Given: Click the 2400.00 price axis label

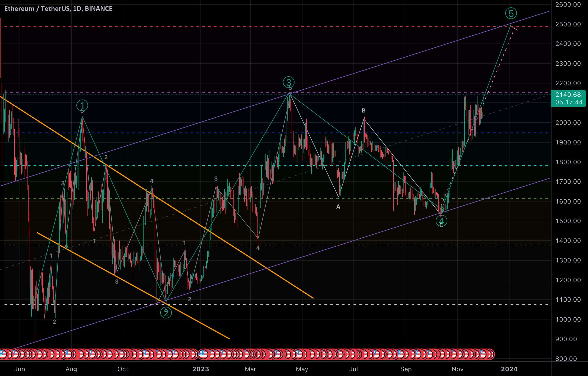Looking at the screenshot, I should tap(568, 44).
